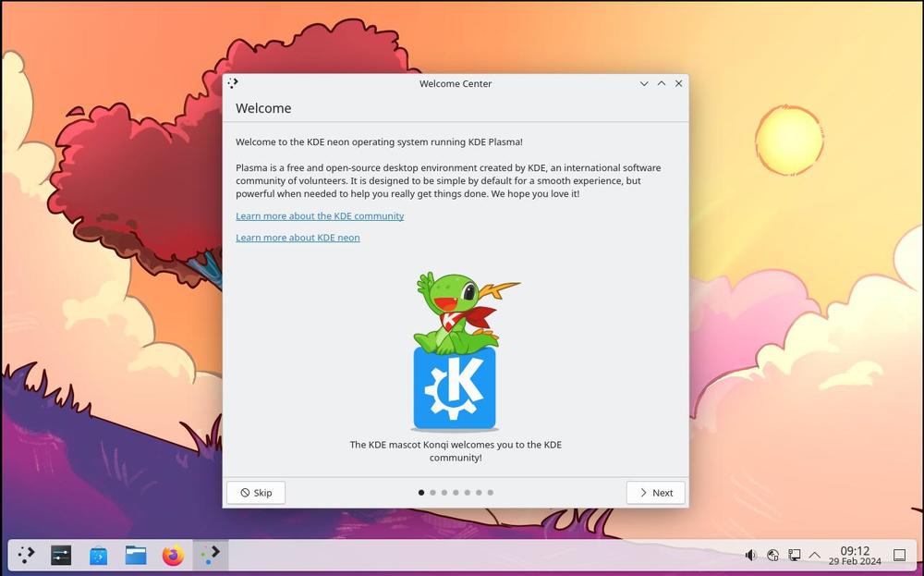Open 'Learn more about KDE neon' link

click(x=298, y=238)
